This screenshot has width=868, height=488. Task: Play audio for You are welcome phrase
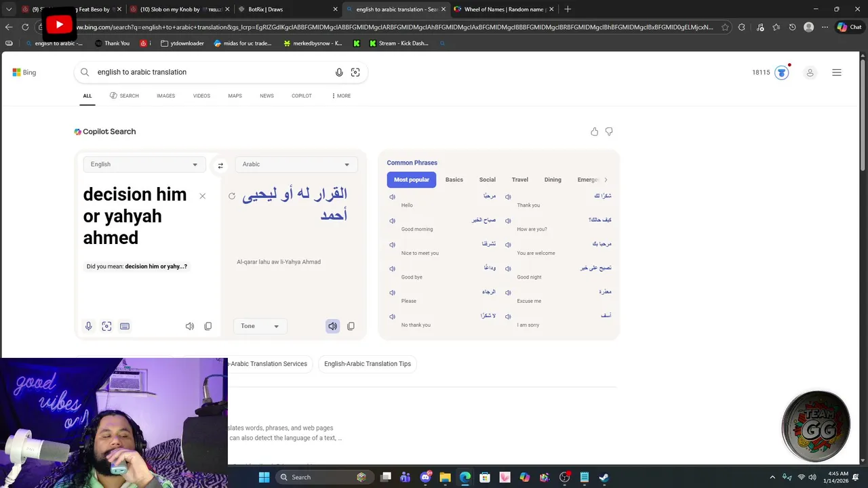pyautogui.click(x=508, y=245)
